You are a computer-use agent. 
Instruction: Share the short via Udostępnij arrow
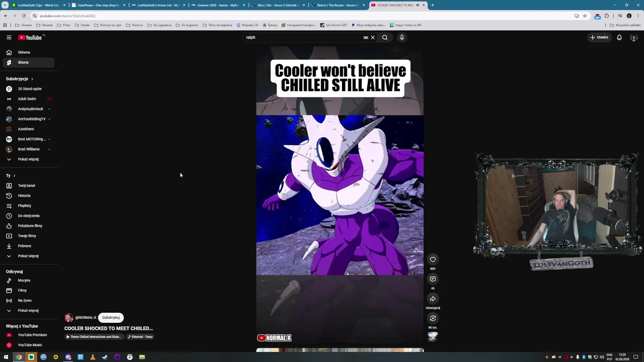click(x=433, y=299)
